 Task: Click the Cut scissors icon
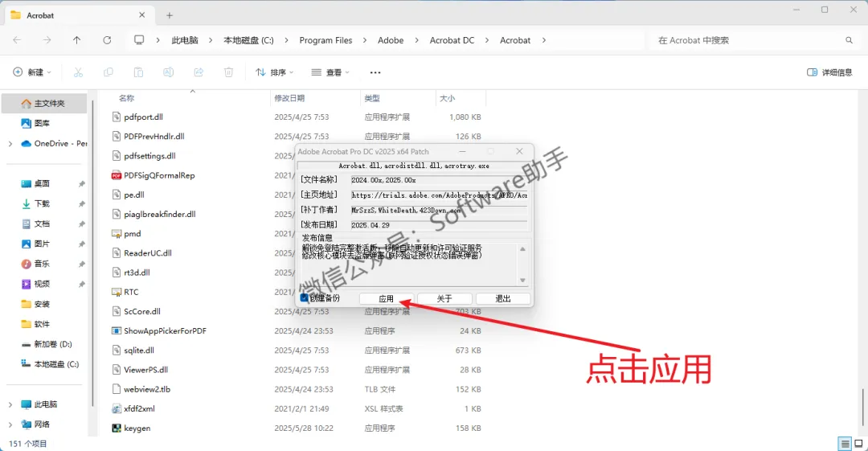pos(78,72)
